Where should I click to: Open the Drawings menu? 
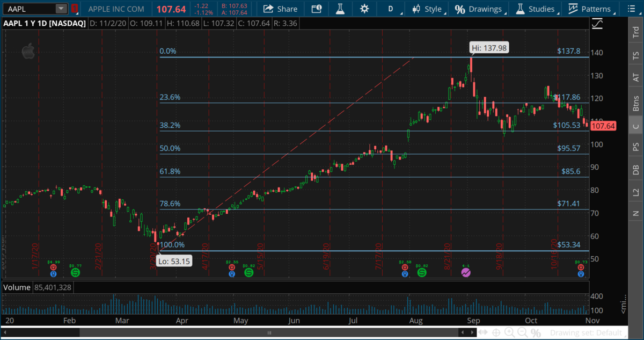(x=481, y=9)
